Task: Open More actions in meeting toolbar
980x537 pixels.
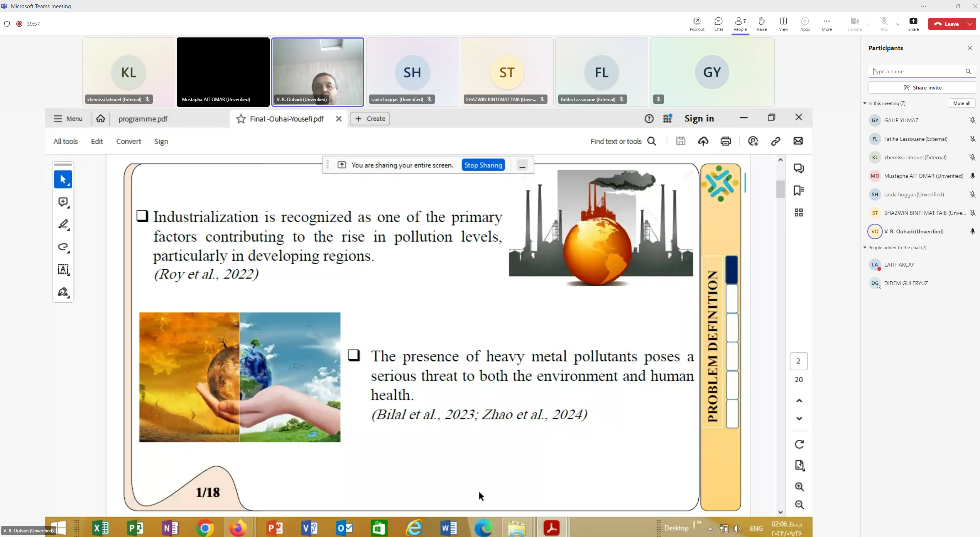Action: click(826, 24)
